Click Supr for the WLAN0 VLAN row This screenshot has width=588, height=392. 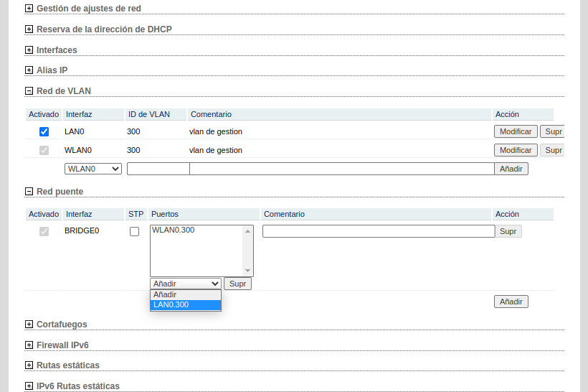point(553,150)
